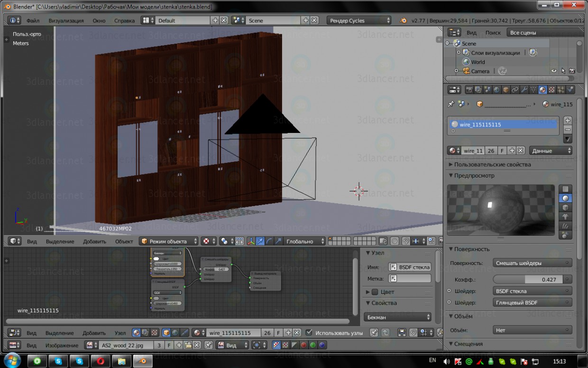Unlink the wire_11 material with X
Image resolution: width=588 pixels, height=368 pixels.
[x=521, y=151]
